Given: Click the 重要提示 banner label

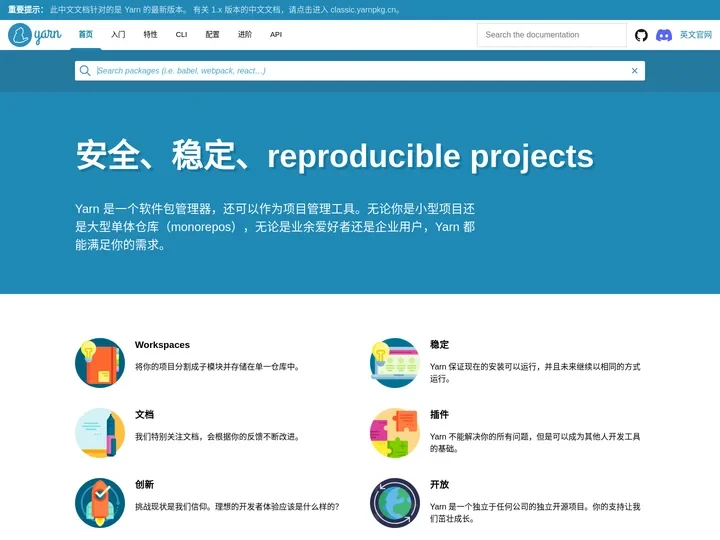Looking at the screenshot, I should 26,10.
